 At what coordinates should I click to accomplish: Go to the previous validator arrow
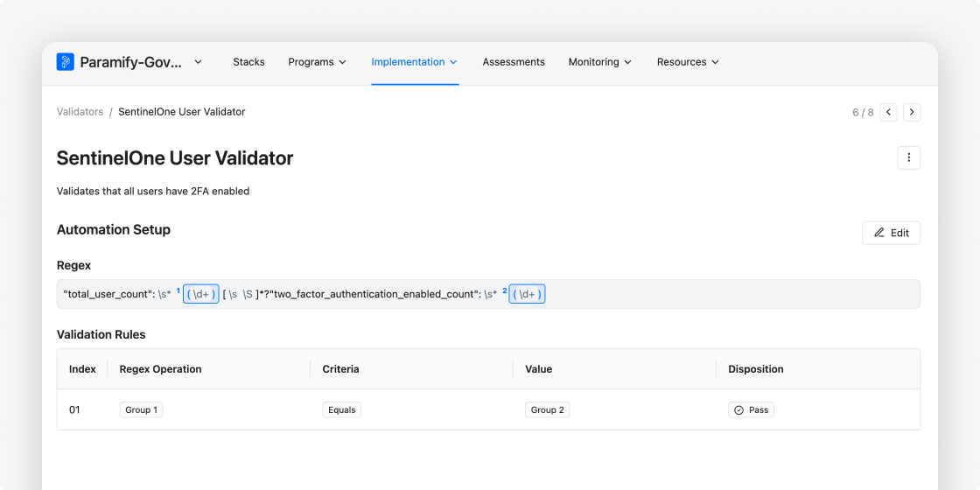888,112
